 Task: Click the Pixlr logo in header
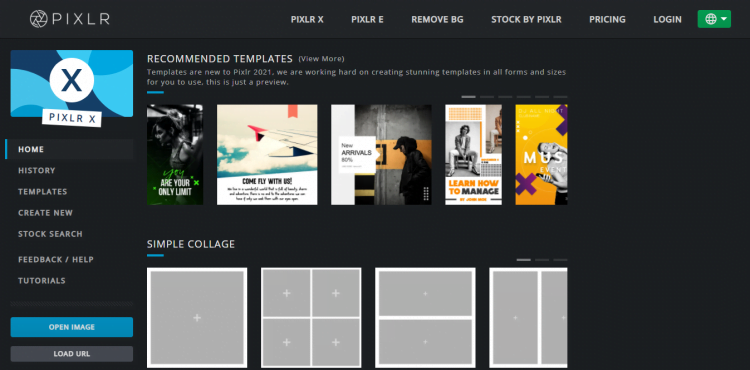click(x=70, y=19)
